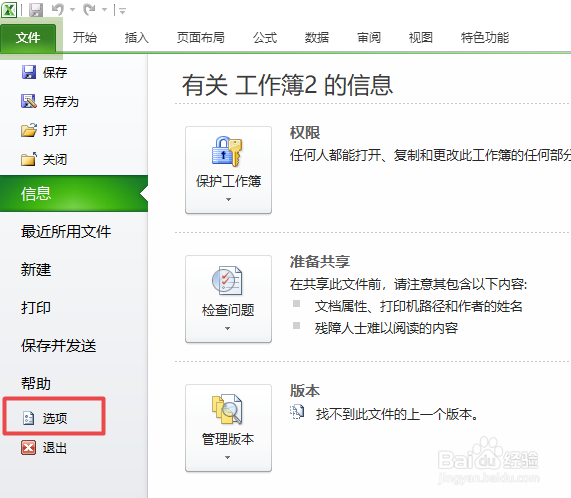Open Customize Quick Access Toolbar dropdown
Viewport: 571px width, 498px height.
tap(122, 11)
